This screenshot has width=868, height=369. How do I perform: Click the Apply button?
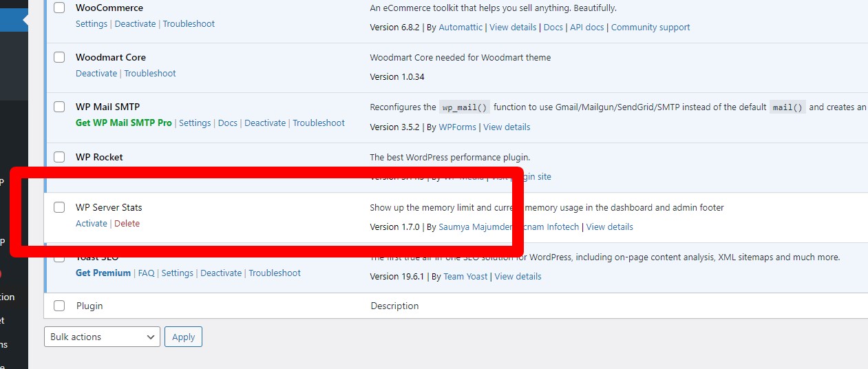(183, 337)
